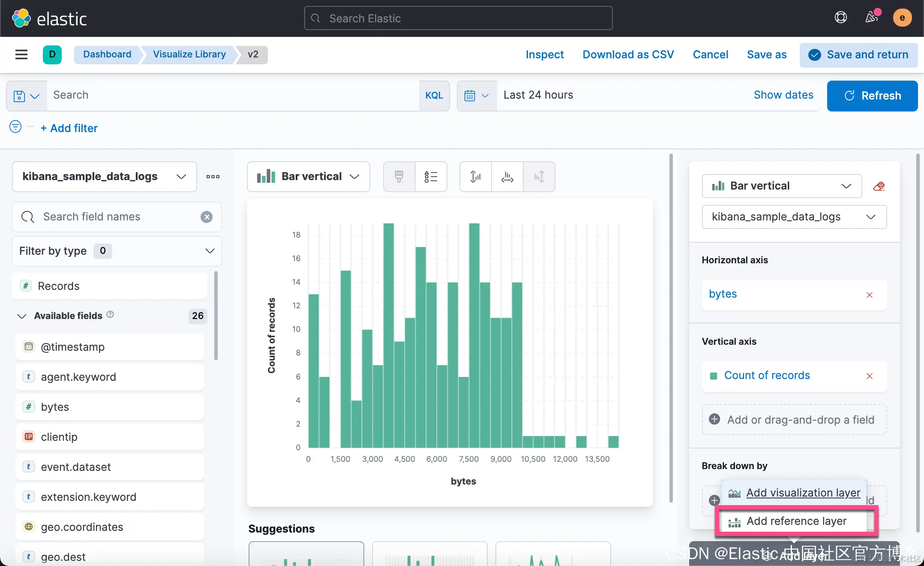This screenshot has height=566, width=924.
Task: Open the hamburger navigation menu
Action: (21, 54)
